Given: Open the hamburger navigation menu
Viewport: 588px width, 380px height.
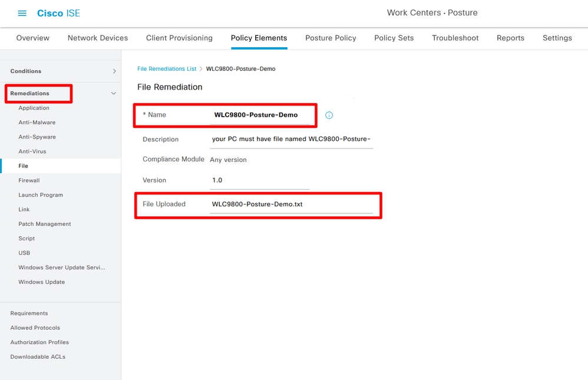Looking at the screenshot, I should [22, 13].
